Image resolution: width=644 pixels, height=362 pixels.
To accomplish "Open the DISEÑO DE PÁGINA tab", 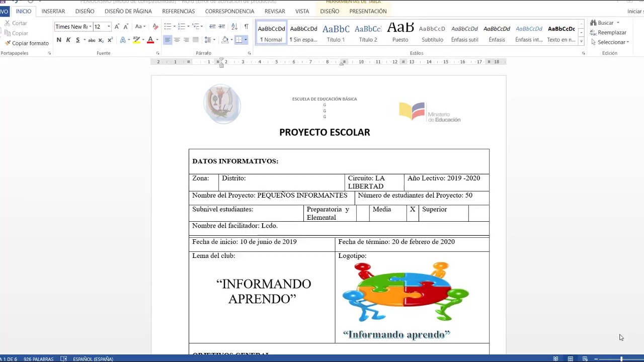I will tap(128, 11).
